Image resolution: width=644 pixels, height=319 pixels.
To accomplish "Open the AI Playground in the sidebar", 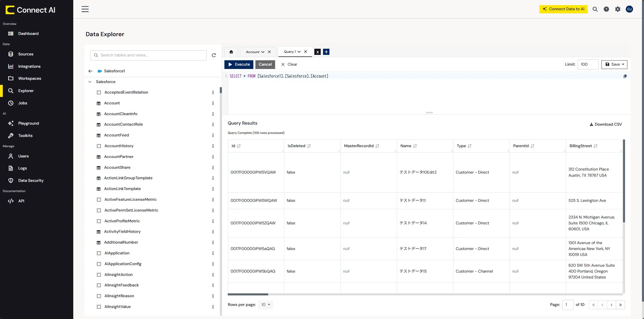I will point(28,123).
